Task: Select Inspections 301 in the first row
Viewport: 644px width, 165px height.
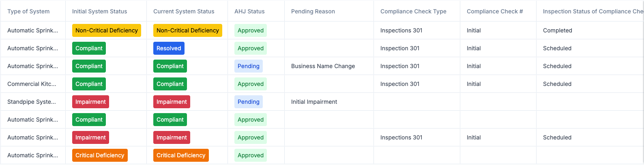Action: point(401,30)
